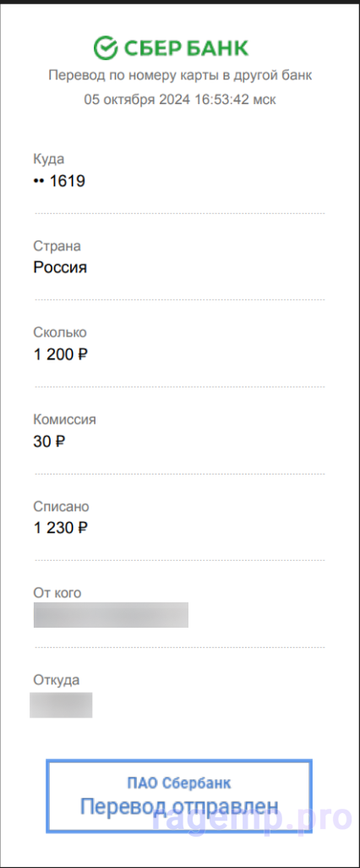
Task: Click the 'Списано' label
Action: [x=61, y=507]
